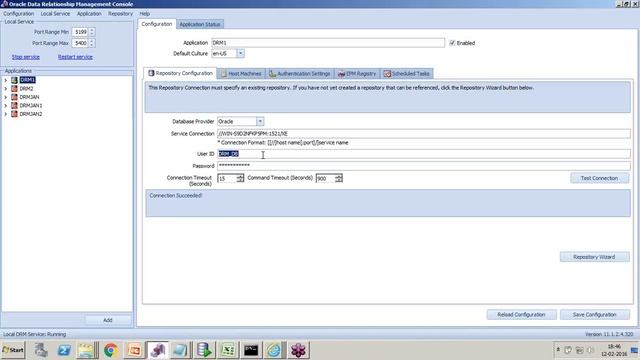Click Save Configuration button
640x360 pixels.
(594, 315)
